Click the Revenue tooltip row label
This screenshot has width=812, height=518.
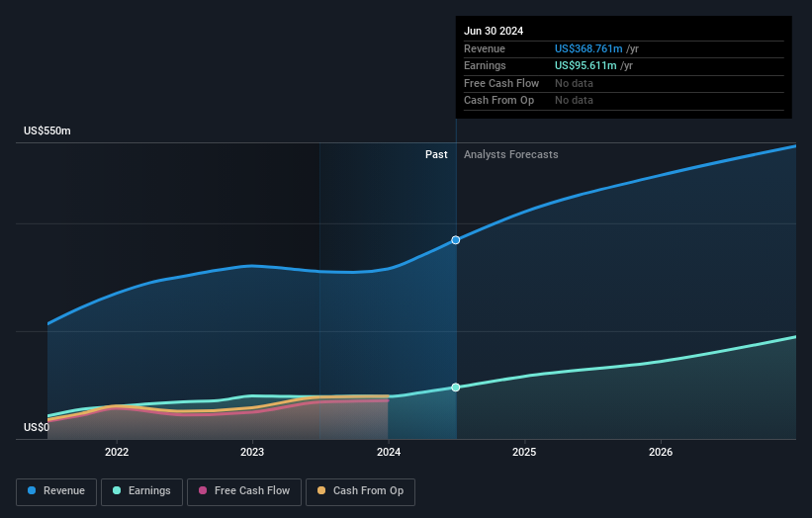tap(485, 48)
